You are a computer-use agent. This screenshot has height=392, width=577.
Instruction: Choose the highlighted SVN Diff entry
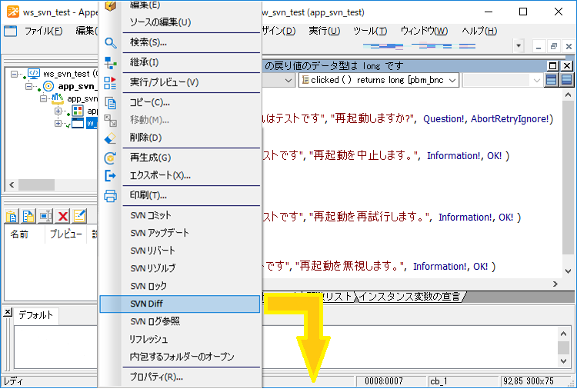pyautogui.click(x=179, y=304)
